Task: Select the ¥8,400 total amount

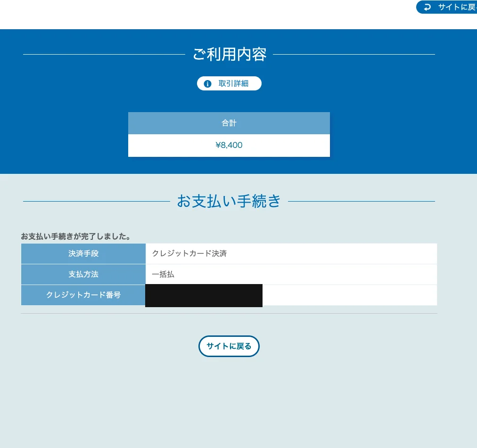Action: [229, 145]
